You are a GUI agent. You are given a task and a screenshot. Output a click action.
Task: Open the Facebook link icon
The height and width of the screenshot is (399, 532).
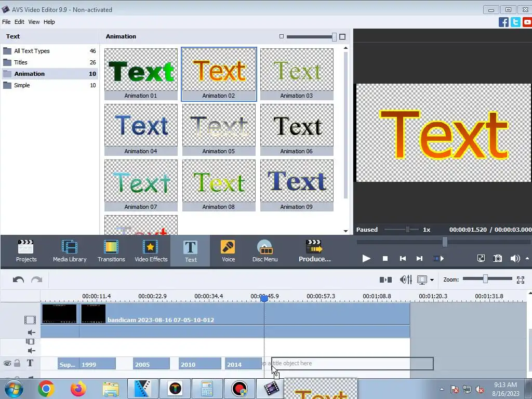tap(503, 22)
